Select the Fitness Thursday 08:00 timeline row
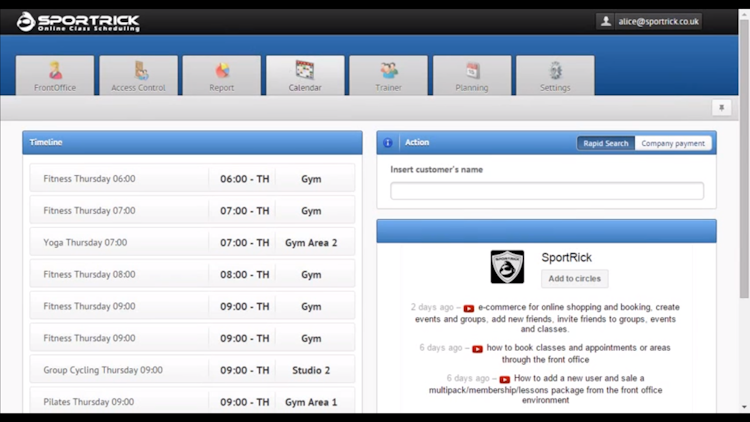The width and height of the screenshot is (750, 422). 192,275
